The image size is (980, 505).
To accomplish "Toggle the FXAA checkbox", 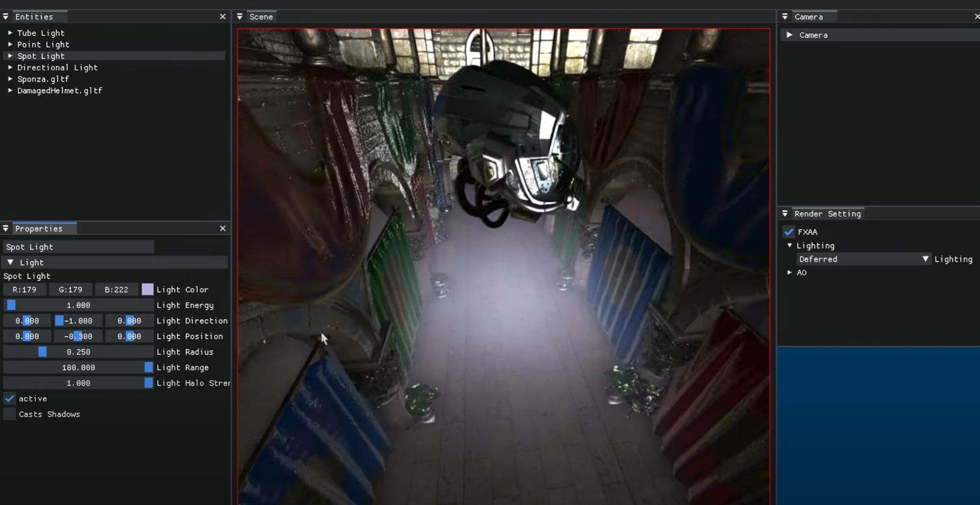I will (789, 232).
